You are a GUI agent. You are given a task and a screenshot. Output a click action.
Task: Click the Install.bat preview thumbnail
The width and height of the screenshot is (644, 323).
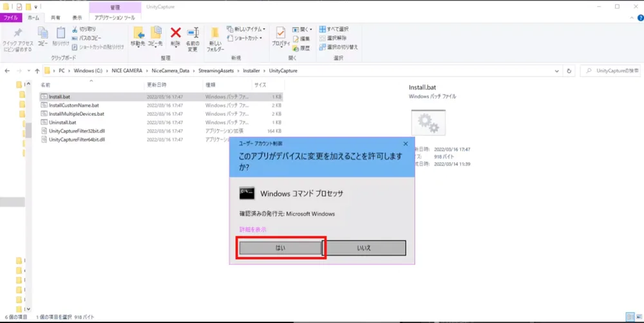[428, 122]
